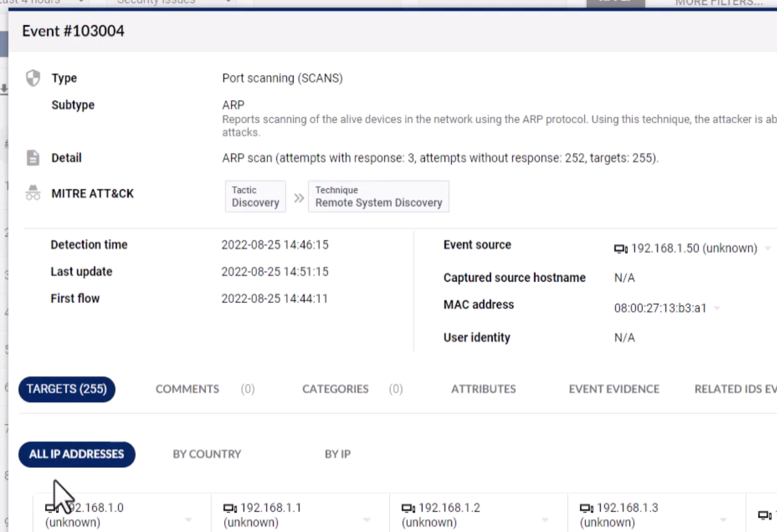This screenshot has height=532, width=777.
Task: Expand the MAC address 08:00:27:13:b3:a1 dropdown
Action: coord(717,308)
